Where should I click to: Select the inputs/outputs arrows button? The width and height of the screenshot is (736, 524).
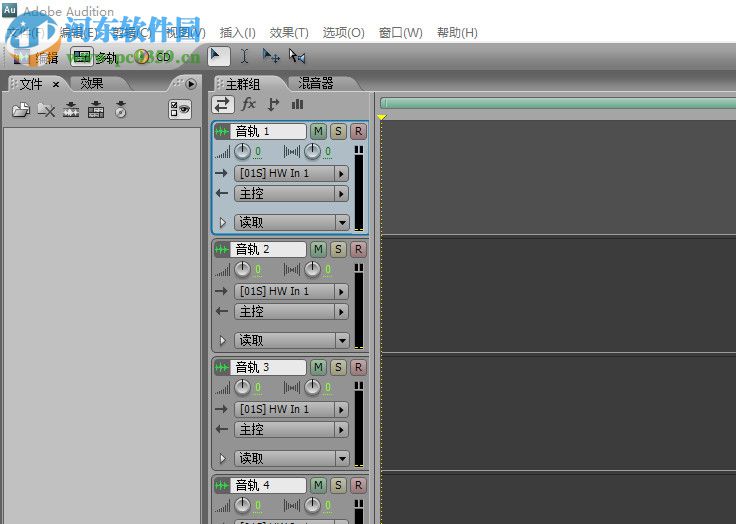pos(222,104)
